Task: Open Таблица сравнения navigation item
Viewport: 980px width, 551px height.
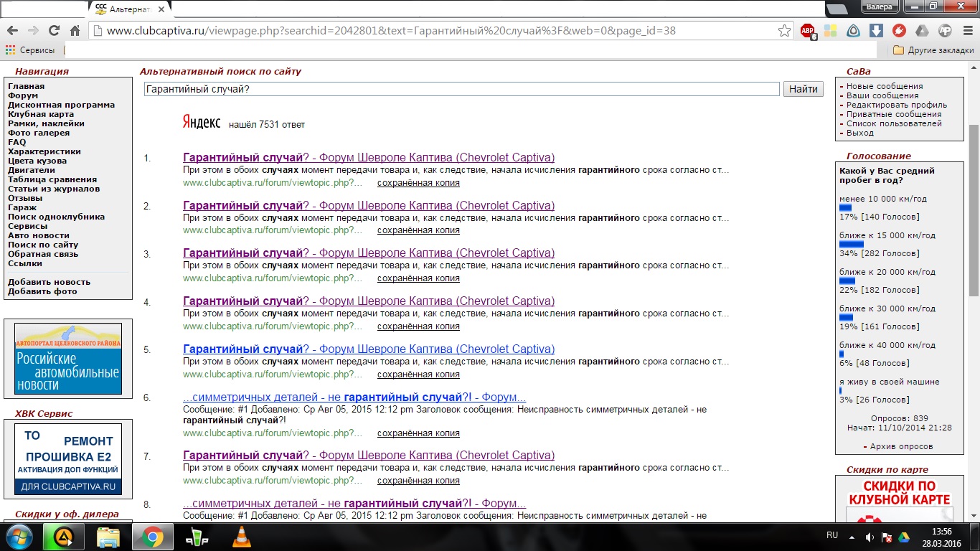Action: 52,179
